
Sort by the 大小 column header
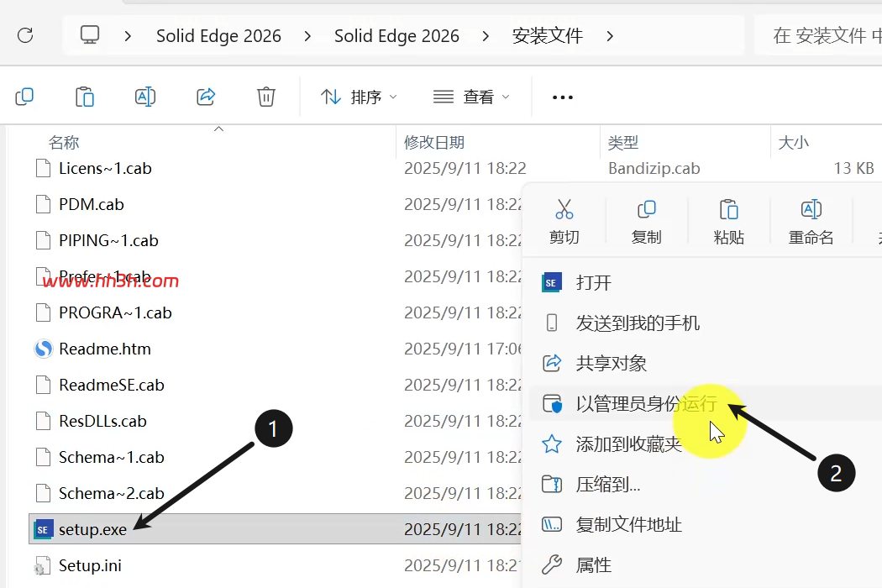[793, 142]
